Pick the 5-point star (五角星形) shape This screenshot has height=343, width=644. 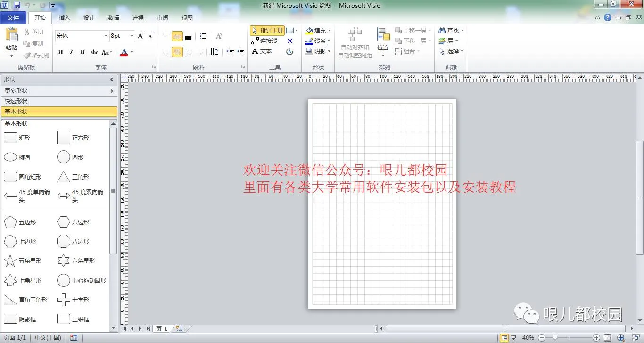click(23, 261)
